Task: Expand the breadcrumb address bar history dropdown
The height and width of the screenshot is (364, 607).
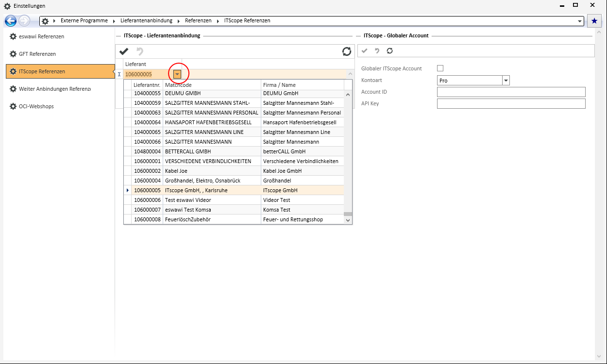Action: pos(580,21)
